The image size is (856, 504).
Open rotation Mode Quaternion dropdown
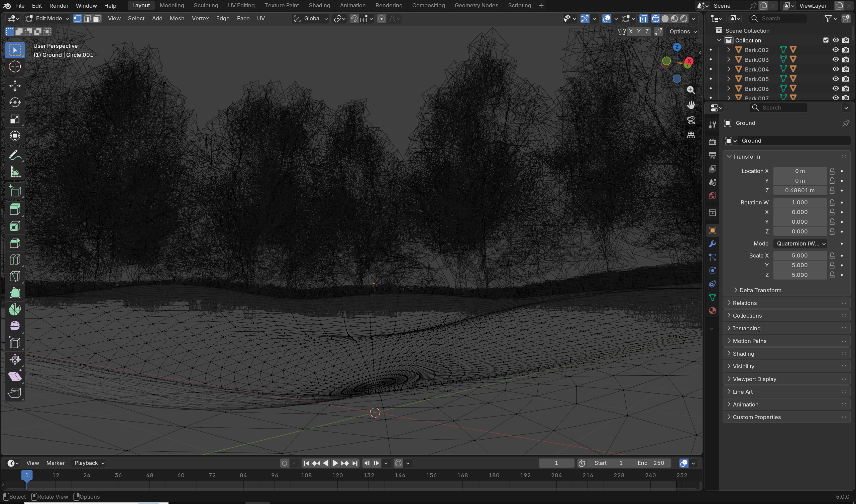(800, 243)
